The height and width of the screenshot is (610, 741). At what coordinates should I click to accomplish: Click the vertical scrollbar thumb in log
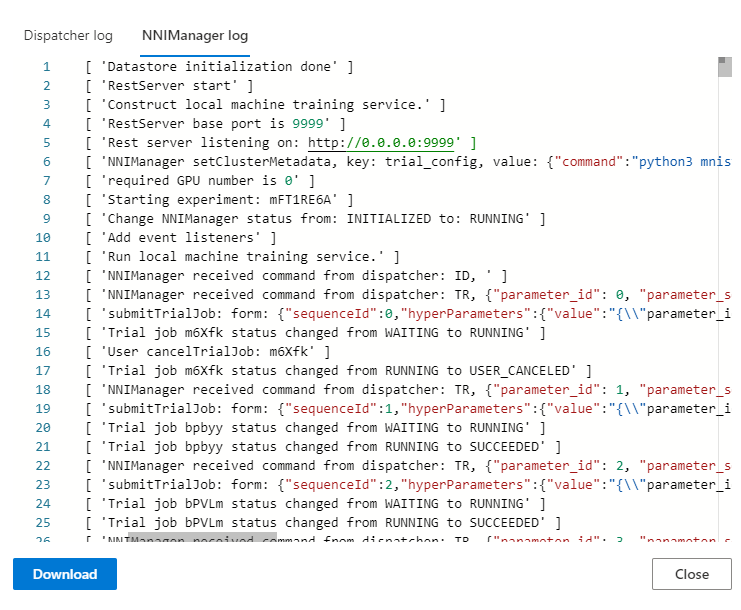point(724,67)
